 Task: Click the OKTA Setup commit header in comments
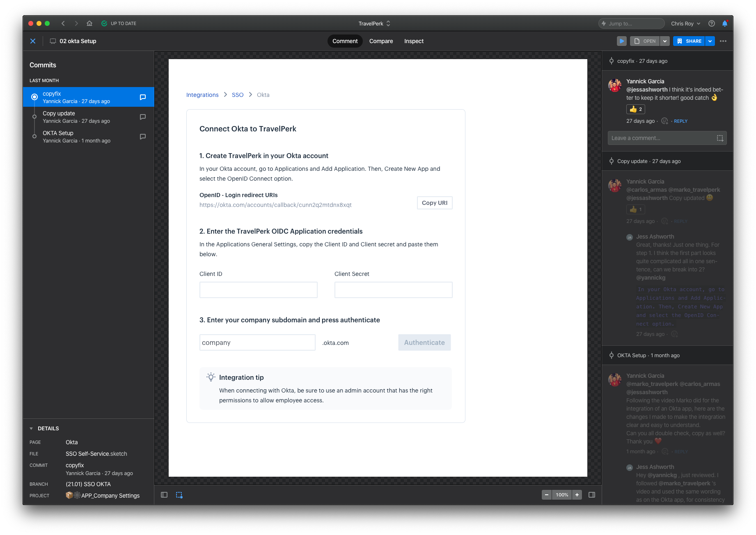[x=667, y=355]
